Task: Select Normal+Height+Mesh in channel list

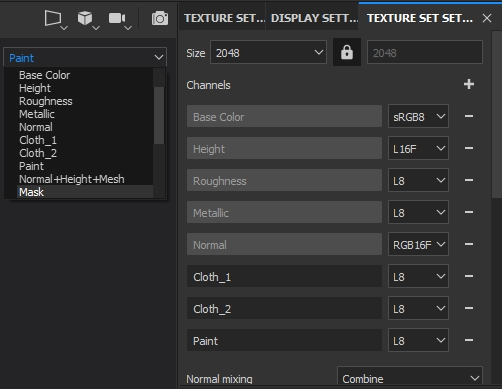Action: (85, 179)
